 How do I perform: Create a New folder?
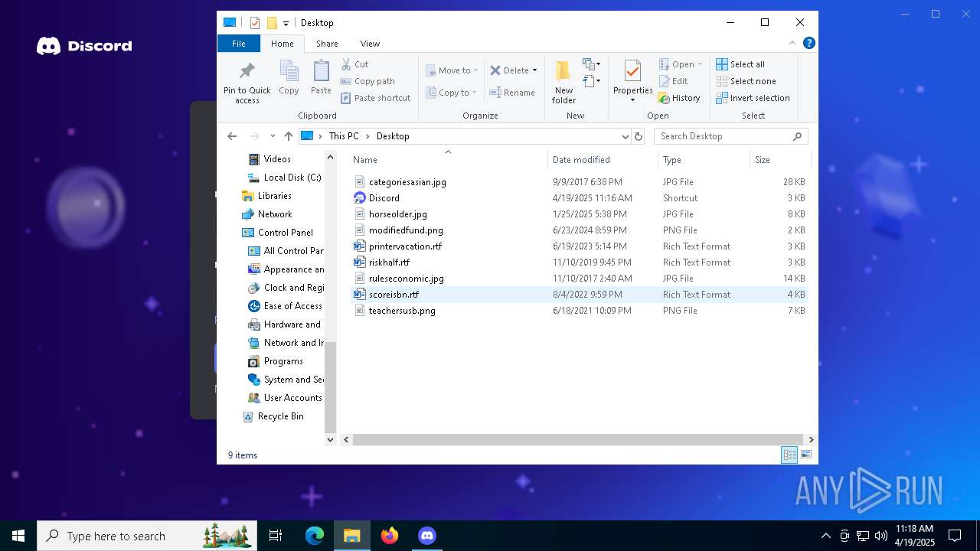point(563,83)
